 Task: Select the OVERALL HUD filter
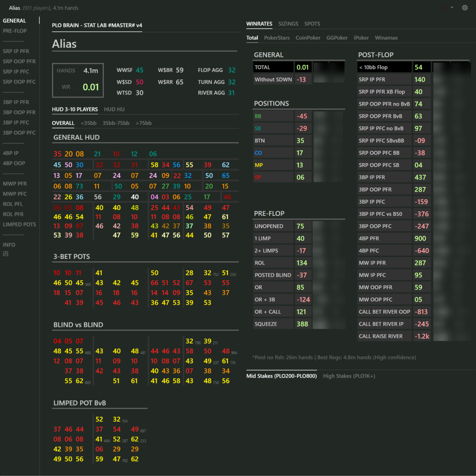tap(63, 123)
